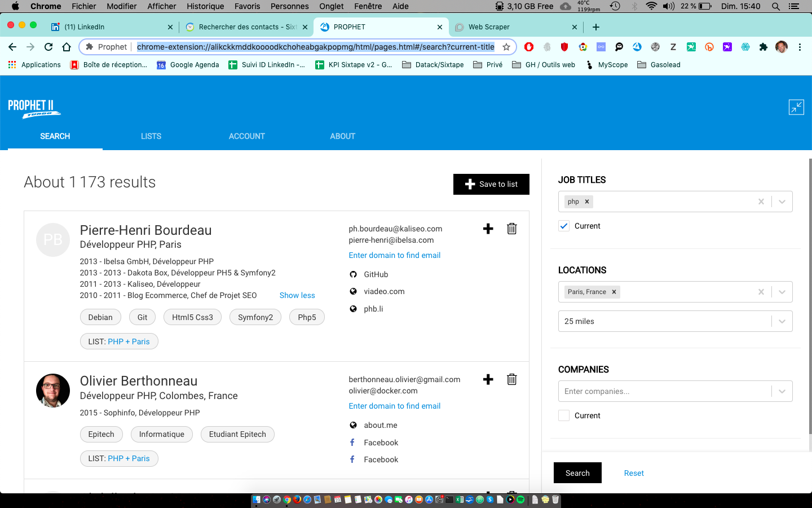
Task: Open the ACCOUNT tab
Action: click(x=246, y=136)
